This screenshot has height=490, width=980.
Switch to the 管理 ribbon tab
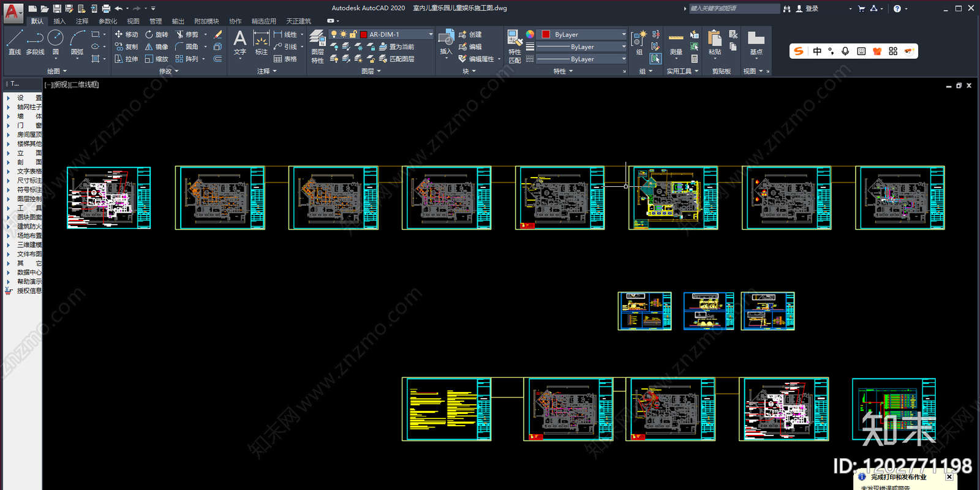[x=156, y=21]
